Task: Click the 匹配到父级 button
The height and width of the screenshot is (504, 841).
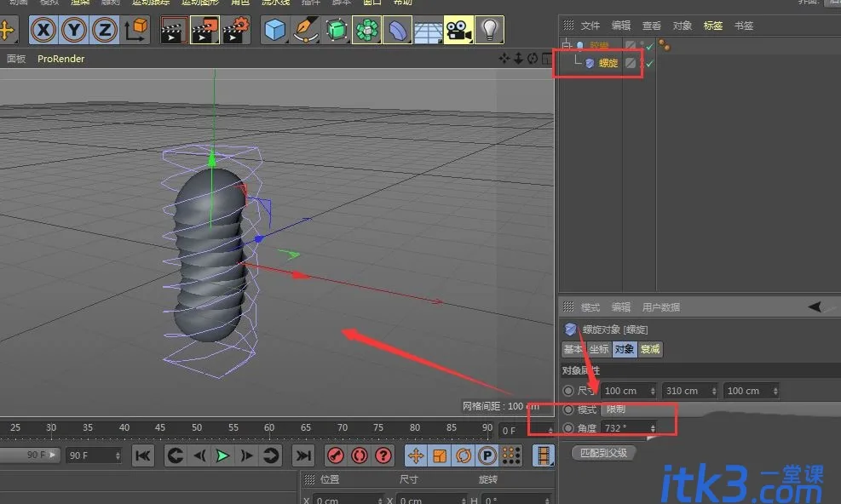Action: pyautogui.click(x=604, y=453)
